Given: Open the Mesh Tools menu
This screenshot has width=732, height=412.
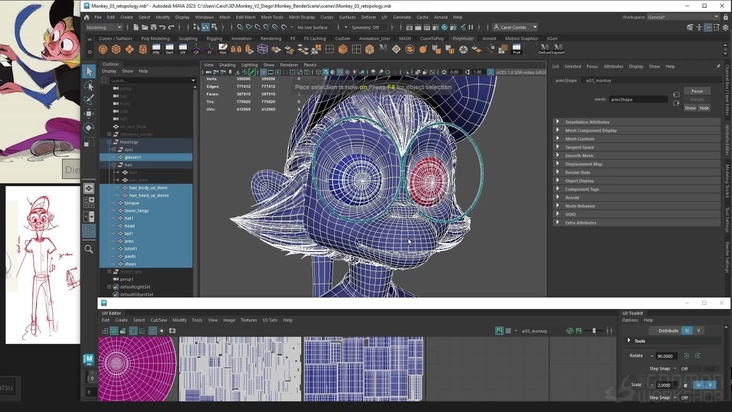Looking at the screenshot, I should coord(272,17).
